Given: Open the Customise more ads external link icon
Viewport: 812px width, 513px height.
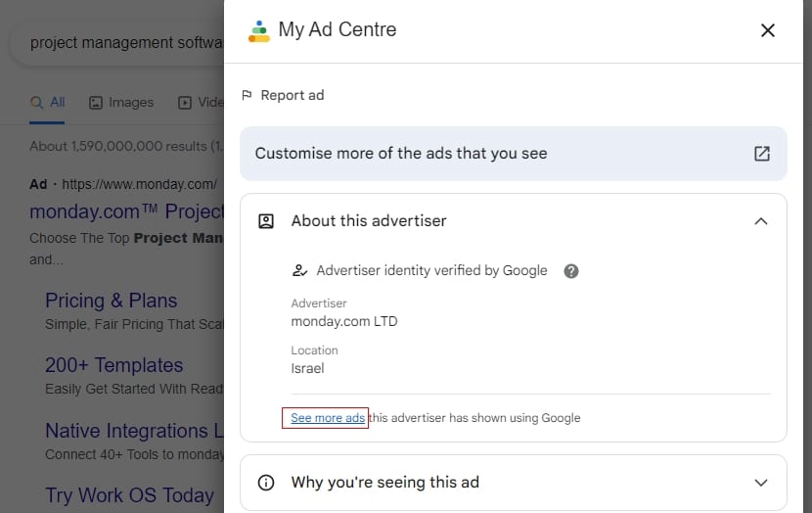Looking at the screenshot, I should click(761, 154).
